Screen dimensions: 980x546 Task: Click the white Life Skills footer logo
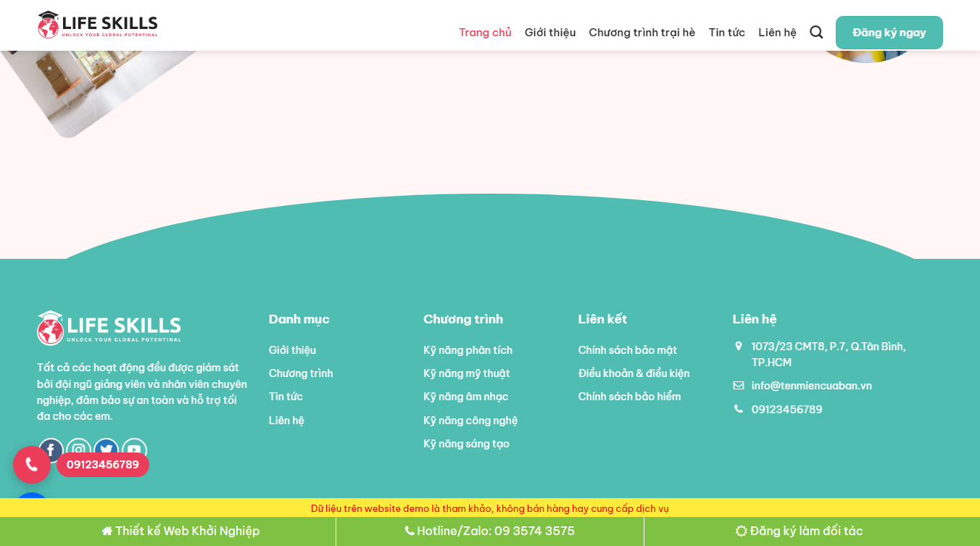[109, 328]
